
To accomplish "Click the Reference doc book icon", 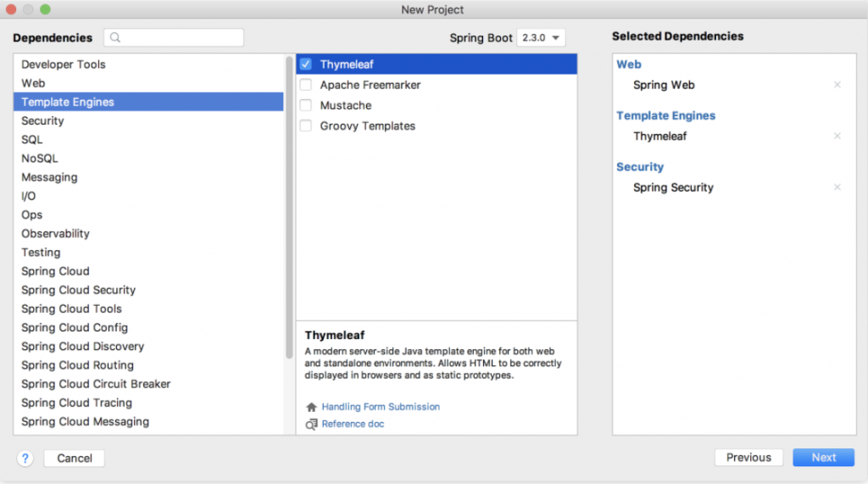I will click(x=311, y=424).
